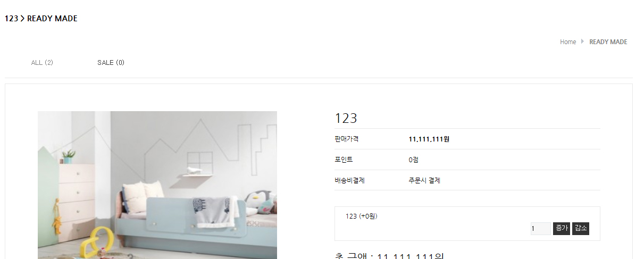Click the chevron in the page heading
Screen dimensions: 644x259
[23, 19]
